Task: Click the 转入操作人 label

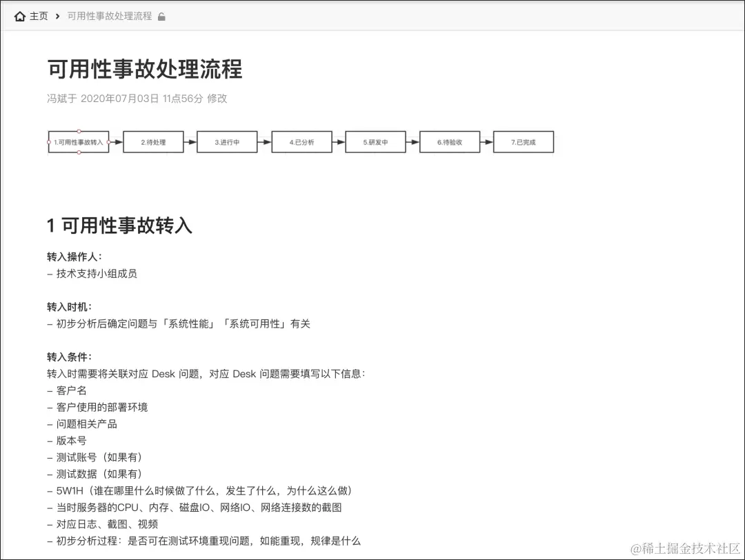Action: (74, 257)
